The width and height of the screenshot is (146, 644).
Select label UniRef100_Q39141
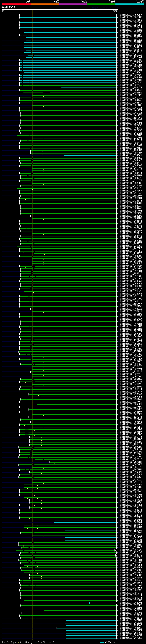pyautogui.click(x=131, y=399)
